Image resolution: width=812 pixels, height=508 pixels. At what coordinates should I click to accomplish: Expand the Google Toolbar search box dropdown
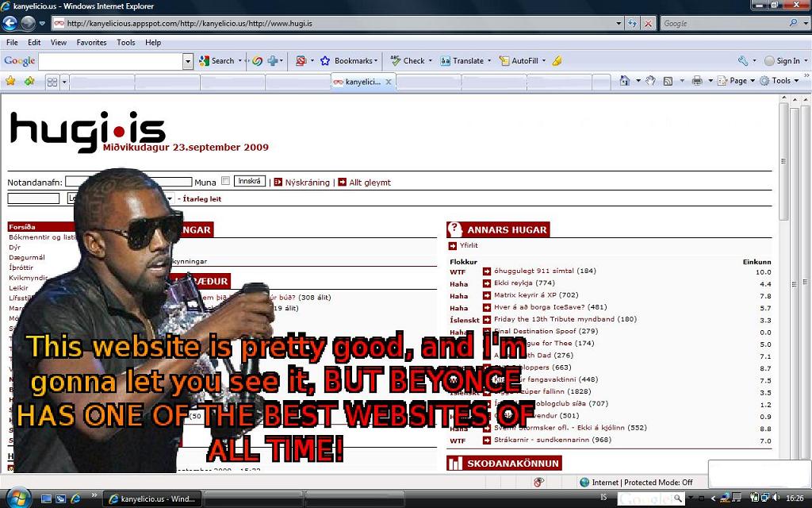pyautogui.click(x=188, y=61)
